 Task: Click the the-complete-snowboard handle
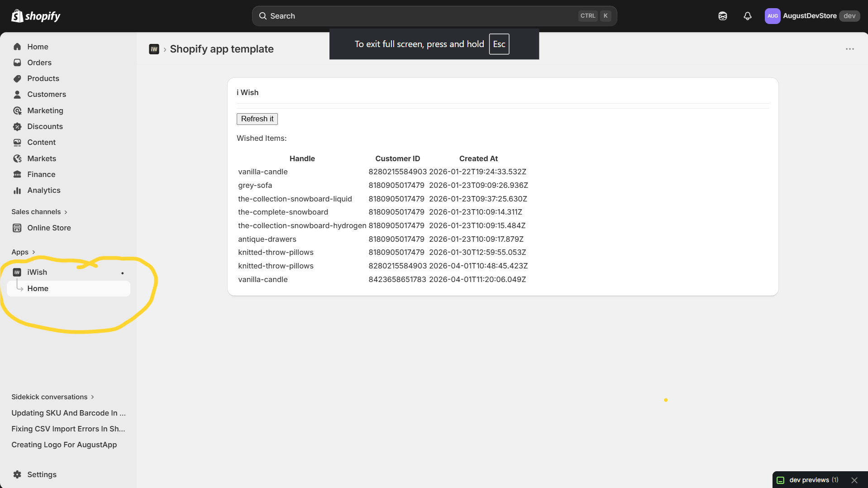click(x=283, y=212)
